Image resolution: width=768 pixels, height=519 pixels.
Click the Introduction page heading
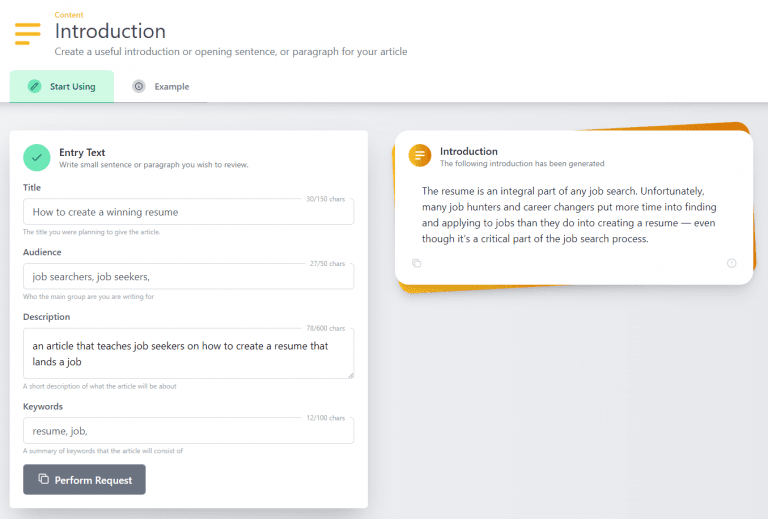pos(110,31)
